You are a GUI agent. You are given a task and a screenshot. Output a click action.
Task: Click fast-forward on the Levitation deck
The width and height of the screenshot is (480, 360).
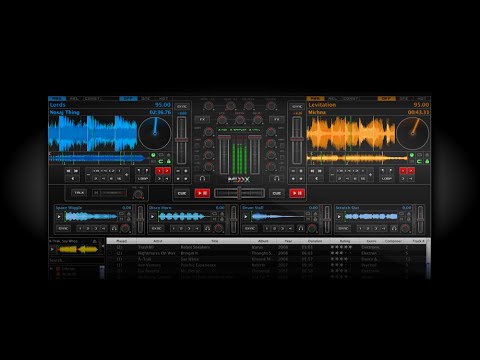pos(320,171)
